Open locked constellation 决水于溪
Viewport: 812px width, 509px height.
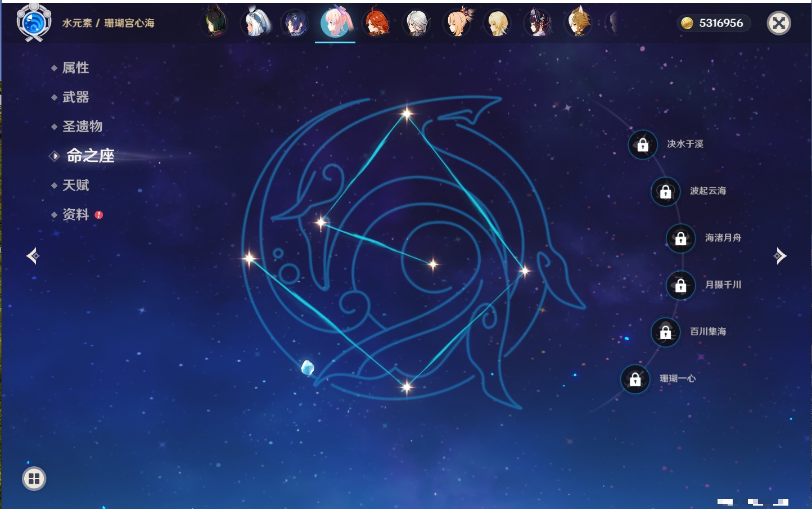(643, 145)
